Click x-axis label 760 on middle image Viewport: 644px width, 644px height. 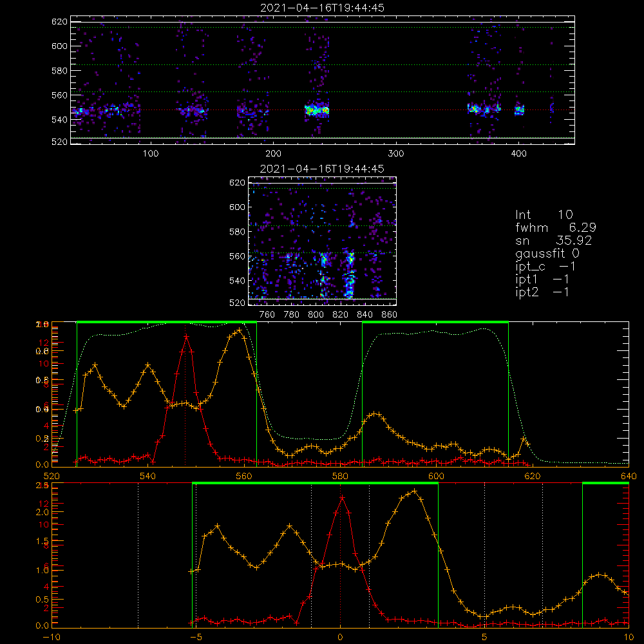[x=267, y=315]
